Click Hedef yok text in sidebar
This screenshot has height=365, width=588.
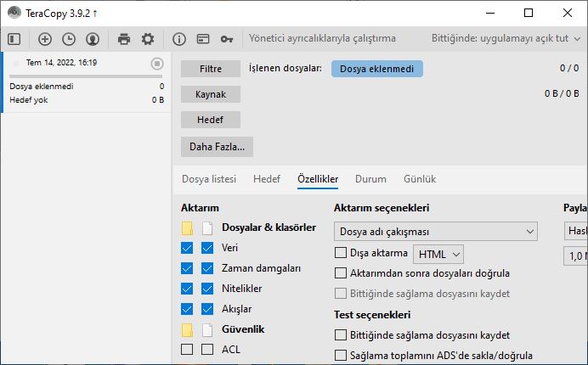pyautogui.click(x=29, y=100)
